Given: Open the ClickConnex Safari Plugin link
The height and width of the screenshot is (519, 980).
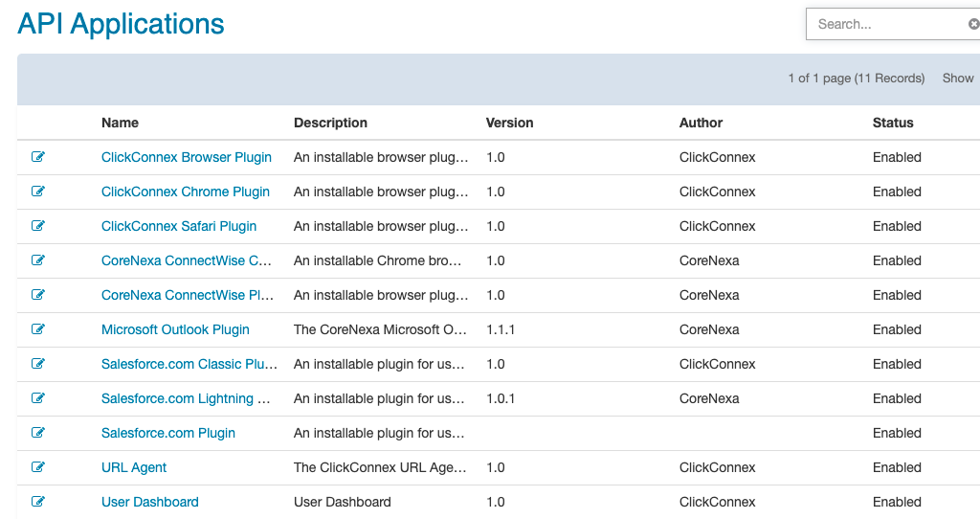Looking at the screenshot, I should (179, 226).
